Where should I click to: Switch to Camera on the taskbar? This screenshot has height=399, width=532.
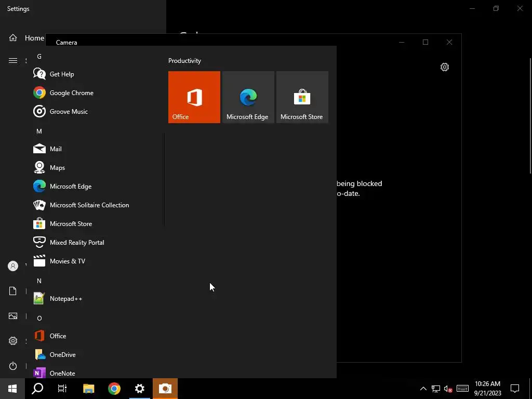click(165, 389)
